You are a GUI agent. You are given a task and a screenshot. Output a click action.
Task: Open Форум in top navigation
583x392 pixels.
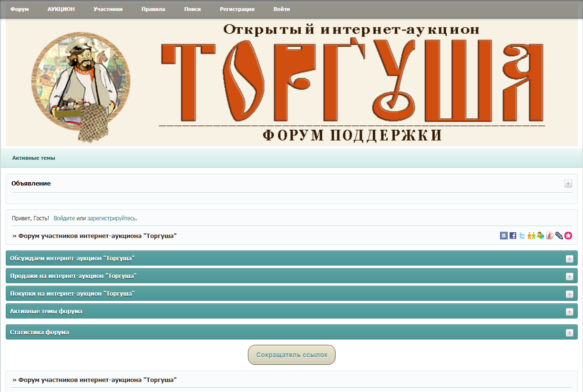(x=20, y=9)
